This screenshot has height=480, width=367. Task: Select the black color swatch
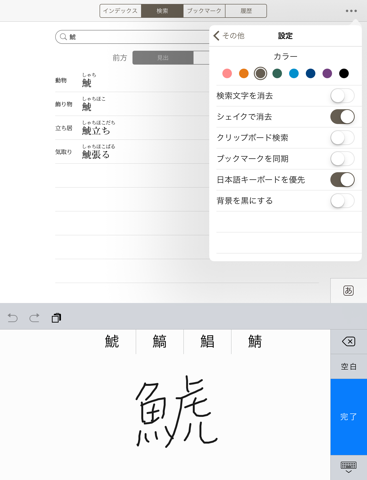tap(344, 73)
